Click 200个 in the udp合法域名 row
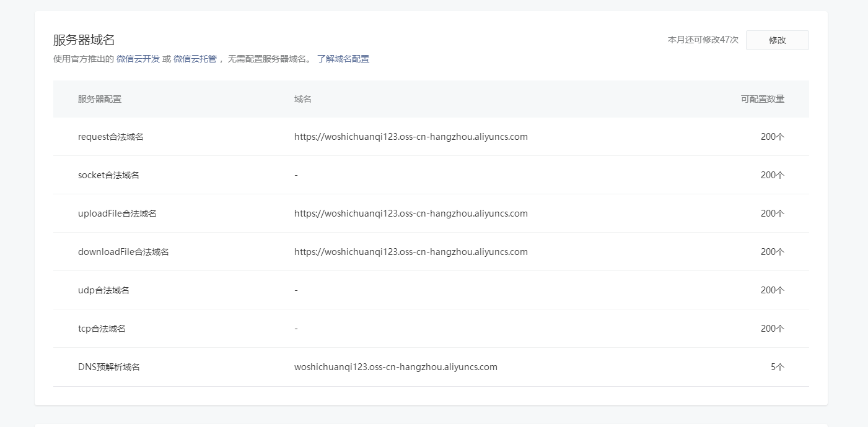Screen dimensions: 868x427 click(773, 290)
